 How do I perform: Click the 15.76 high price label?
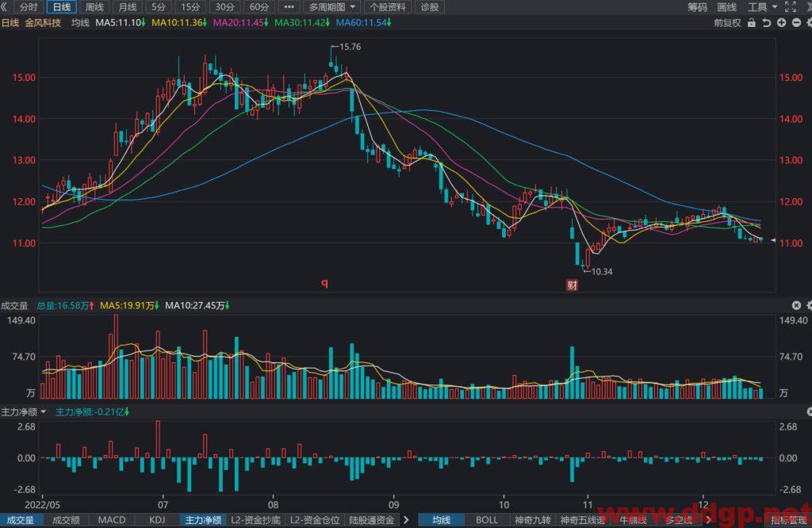[x=350, y=47]
